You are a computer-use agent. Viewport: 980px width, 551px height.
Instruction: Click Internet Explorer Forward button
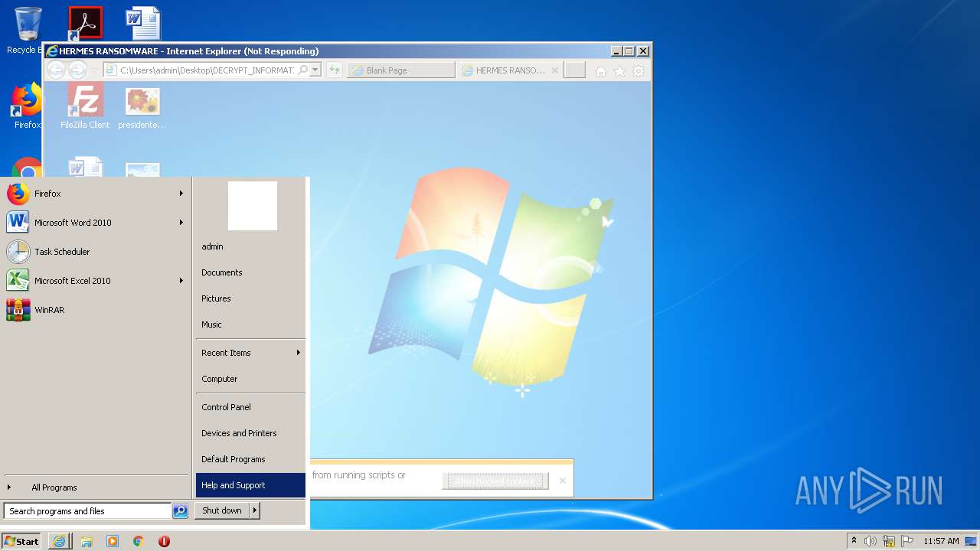pyautogui.click(x=77, y=70)
